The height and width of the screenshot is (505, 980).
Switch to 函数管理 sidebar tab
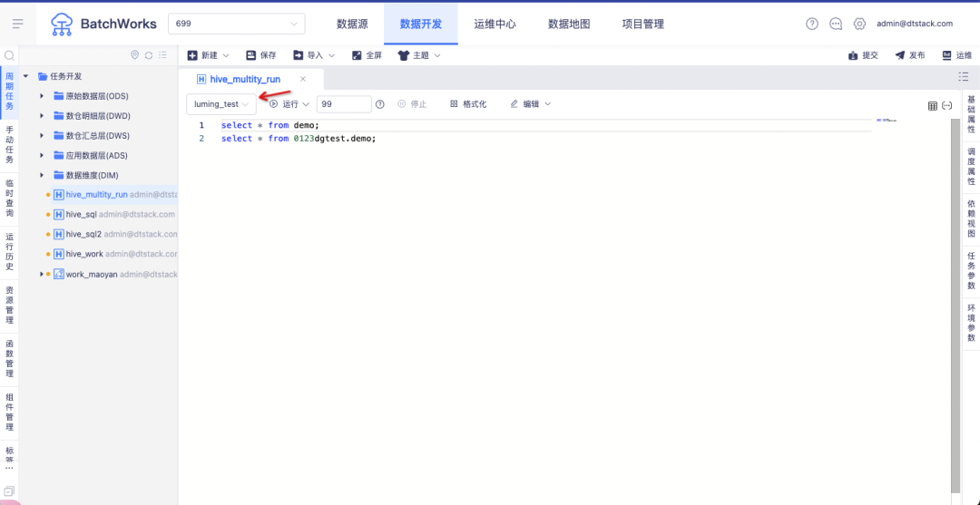click(9, 360)
